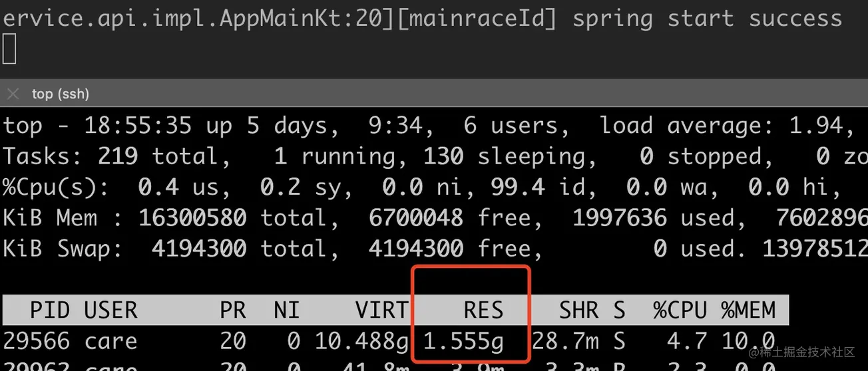Click the USER column header
868x371 pixels.
pos(110,310)
